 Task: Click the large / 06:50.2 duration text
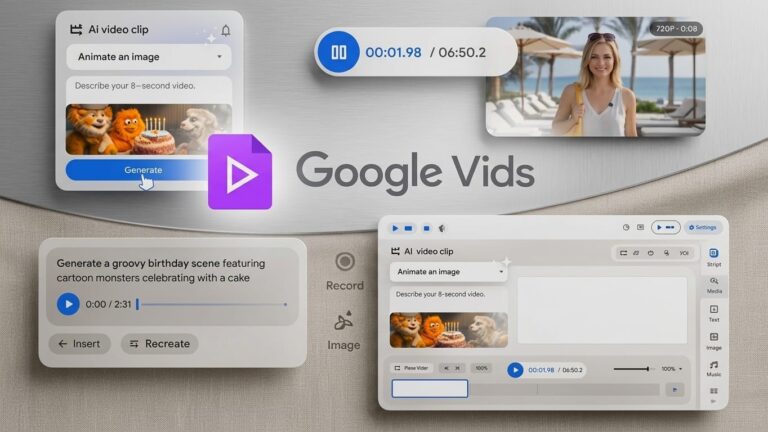point(458,52)
